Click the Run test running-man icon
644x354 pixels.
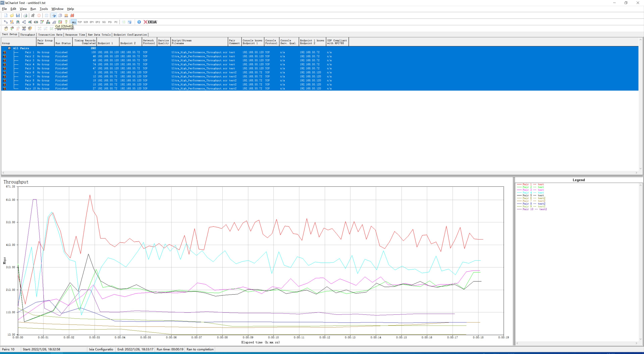(x=33, y=15)
